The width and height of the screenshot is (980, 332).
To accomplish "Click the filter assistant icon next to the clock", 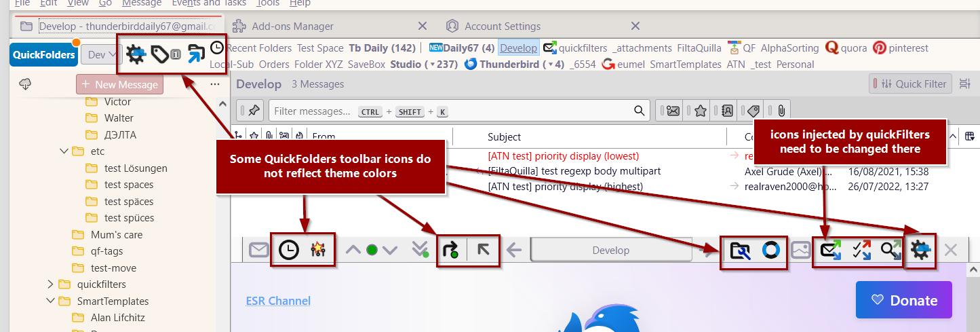I will point(318,251).
